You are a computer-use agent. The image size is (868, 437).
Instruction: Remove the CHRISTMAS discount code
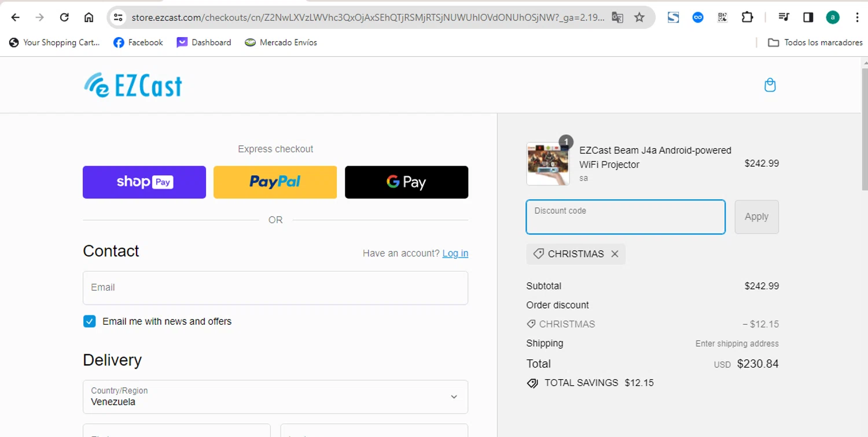pos(615,254)
